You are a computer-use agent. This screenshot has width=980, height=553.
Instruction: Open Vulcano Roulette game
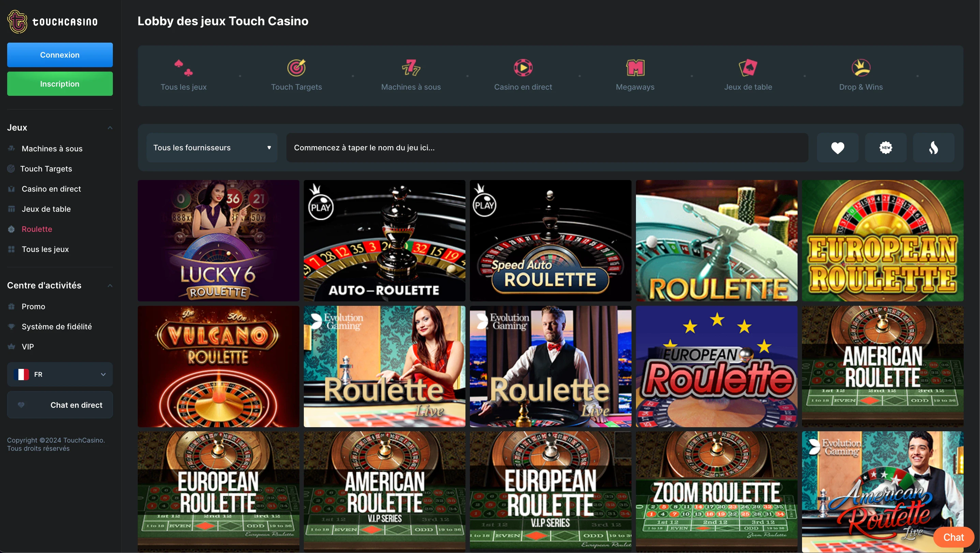pyautogui.click(x=218, y=366)
